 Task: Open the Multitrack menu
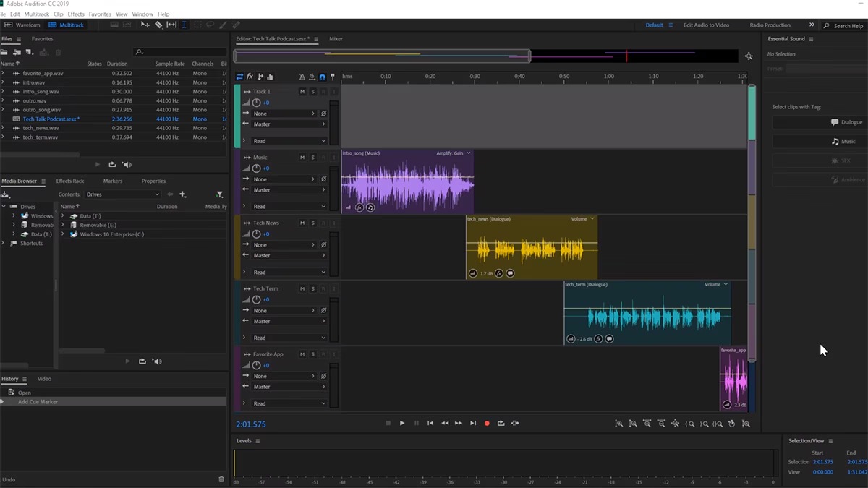pos(37,14)
